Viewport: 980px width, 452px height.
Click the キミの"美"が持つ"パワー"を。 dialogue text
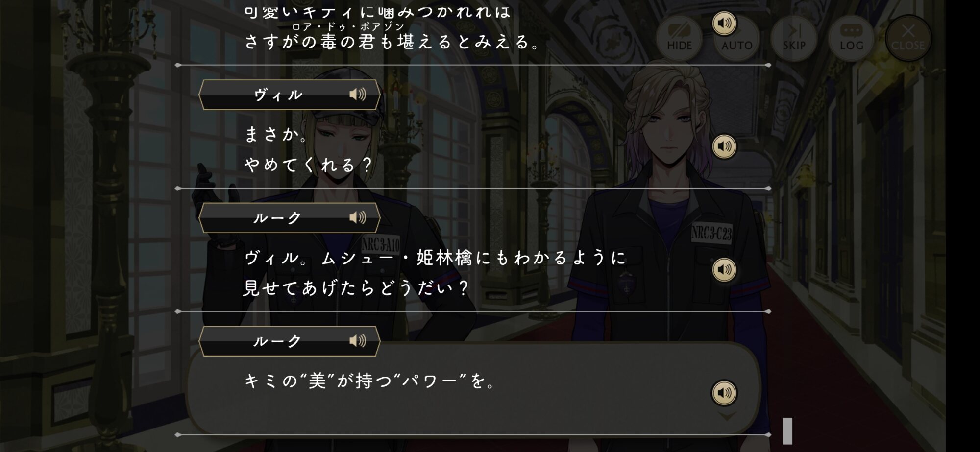point(370,381)
